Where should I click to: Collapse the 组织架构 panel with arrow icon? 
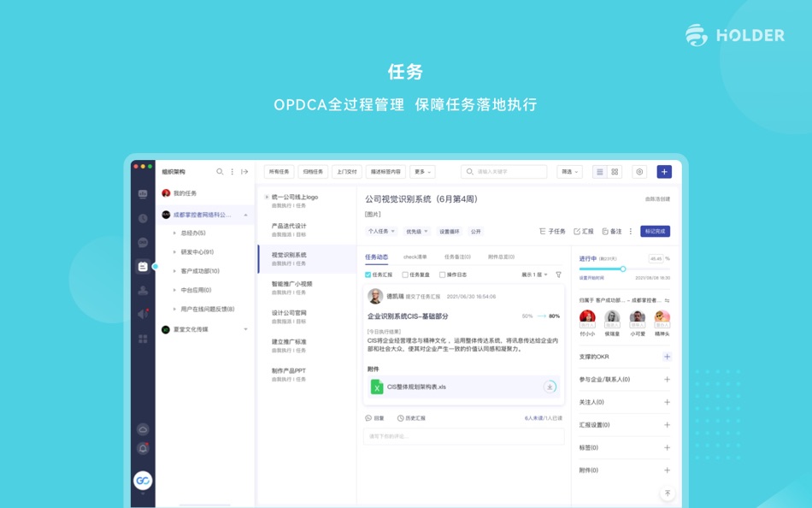pyautogui.click(x=244, y=172)
